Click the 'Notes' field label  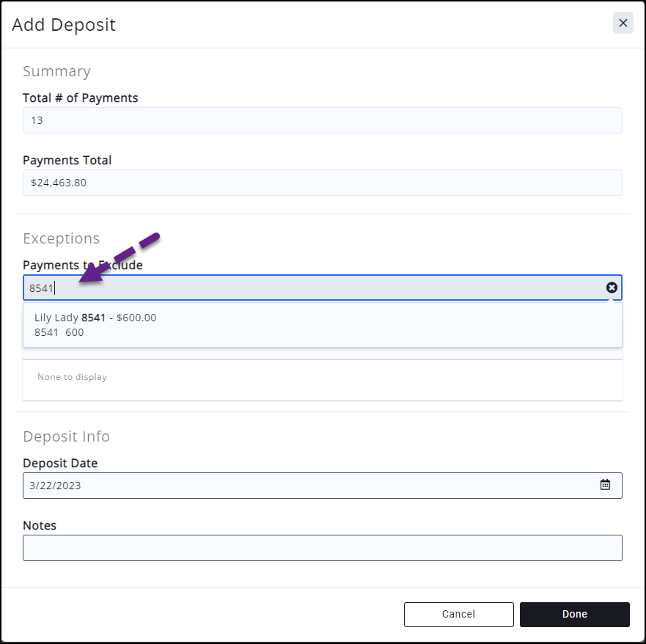(x=40, y=525)
